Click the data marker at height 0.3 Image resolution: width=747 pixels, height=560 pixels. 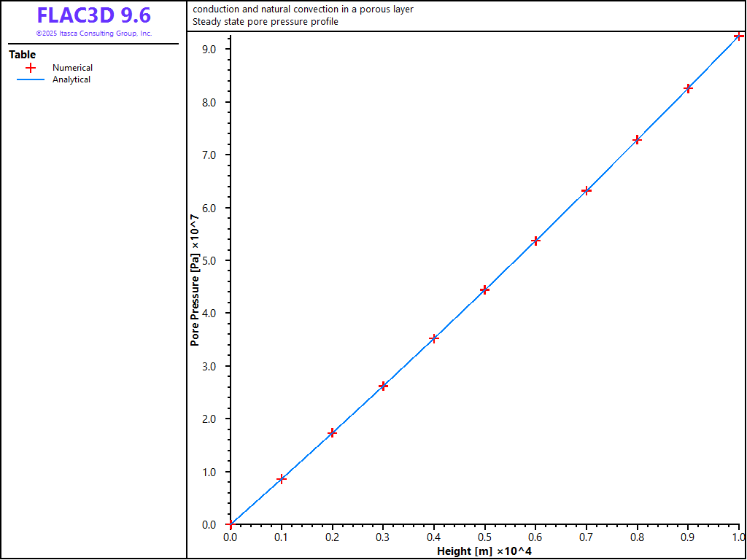383,386
